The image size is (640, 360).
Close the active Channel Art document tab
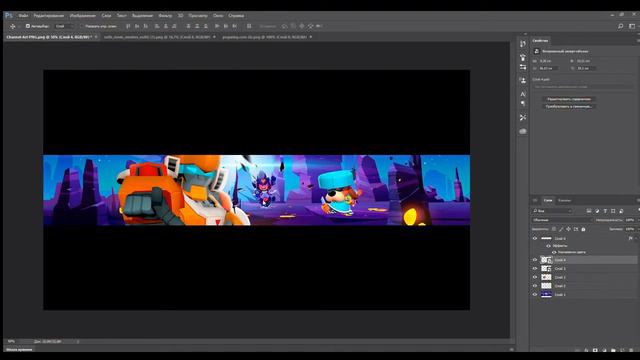click(x=96, y=37)
